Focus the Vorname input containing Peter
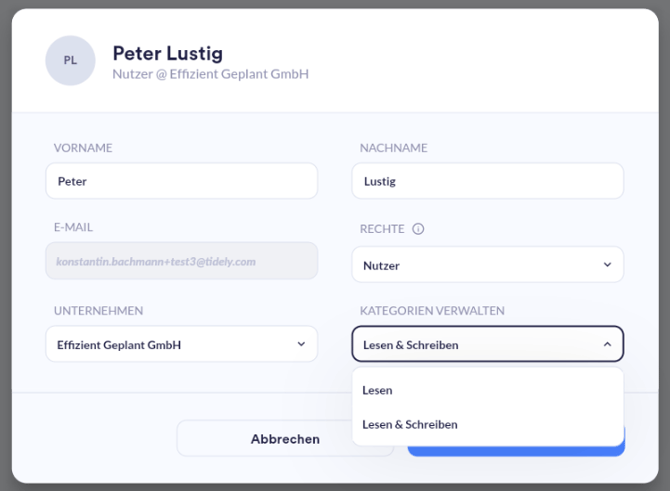 (181, 182)
